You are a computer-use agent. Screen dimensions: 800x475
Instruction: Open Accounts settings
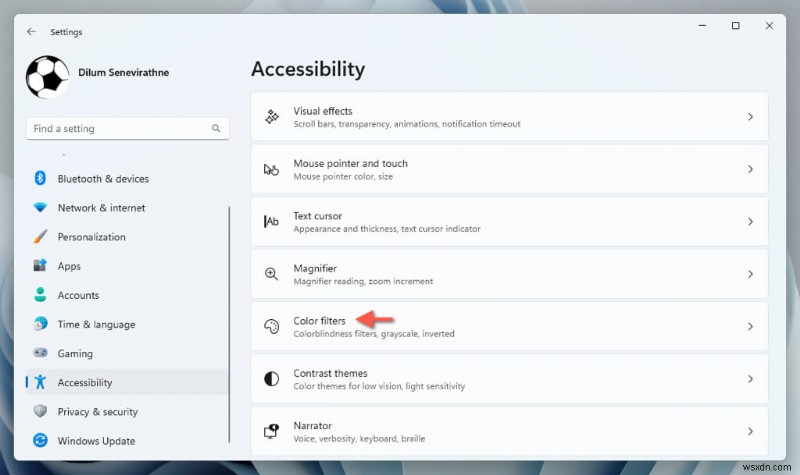pyautogui.click(x=78, y=295)
